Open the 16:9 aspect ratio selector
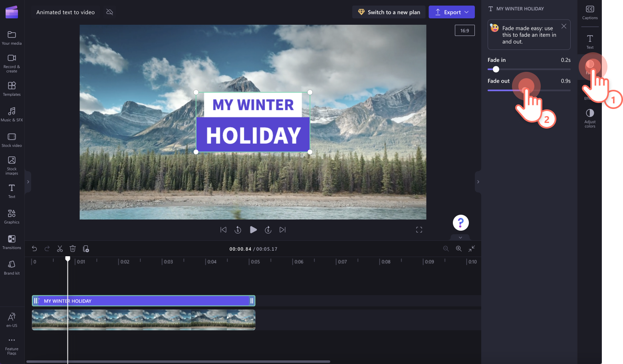 (x=464, y=30)
